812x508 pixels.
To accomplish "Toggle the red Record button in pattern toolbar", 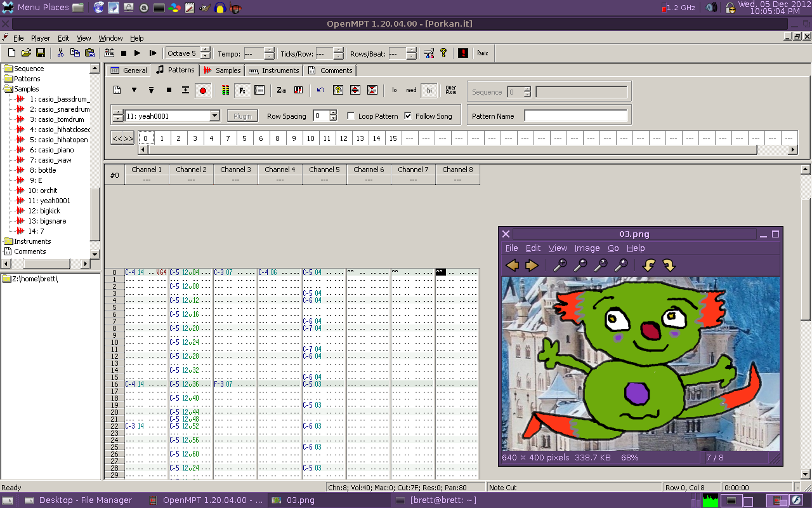I will 203,90.
